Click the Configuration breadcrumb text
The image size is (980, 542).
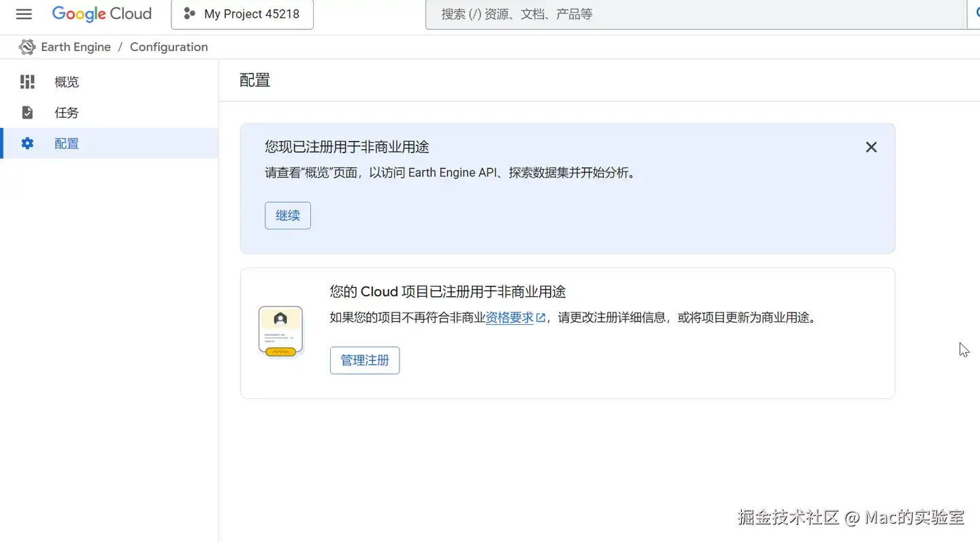169,47
